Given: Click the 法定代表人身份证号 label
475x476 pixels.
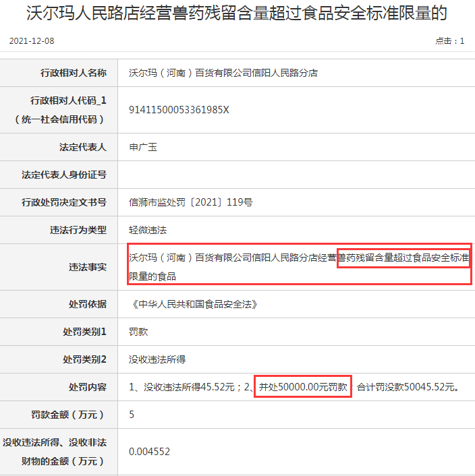Looking at the screenshot, I should [x=64, y=175].
